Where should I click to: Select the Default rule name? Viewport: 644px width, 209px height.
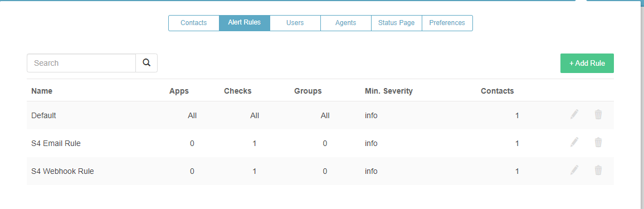(x=43, y=115)
